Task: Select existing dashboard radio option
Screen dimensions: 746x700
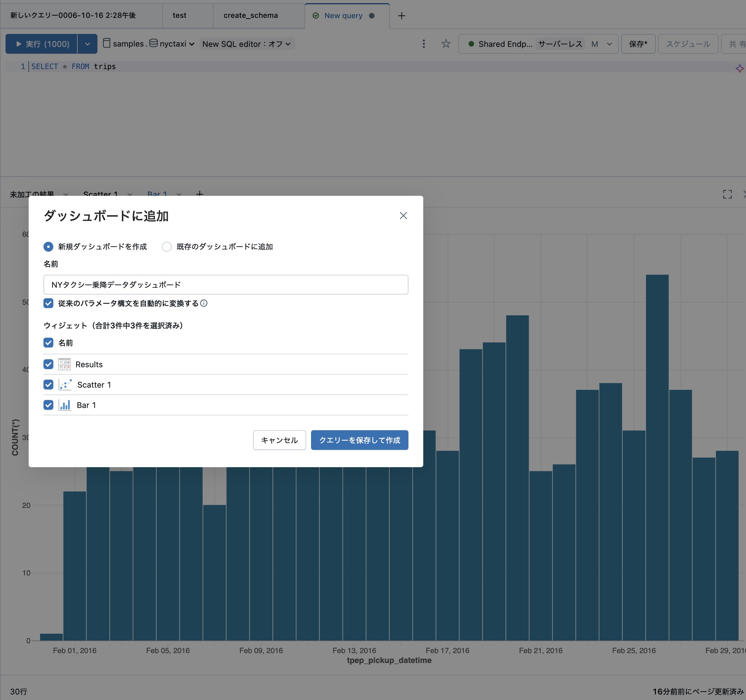Action: [x=166, y=247]
